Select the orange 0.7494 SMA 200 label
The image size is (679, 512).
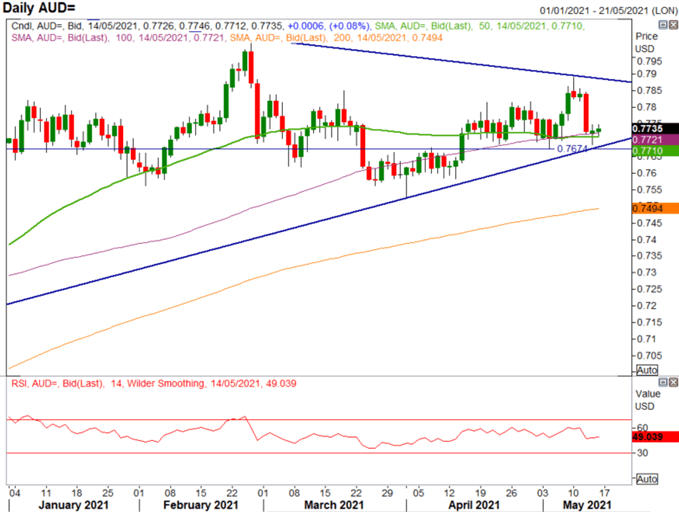pyautogui.click(x=655, y=208)
